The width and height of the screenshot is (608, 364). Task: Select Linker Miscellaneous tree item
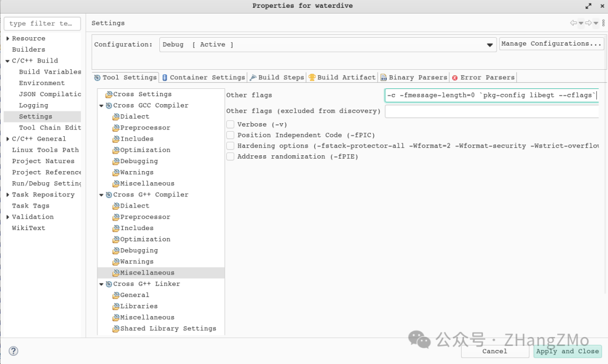coord(147,317)
